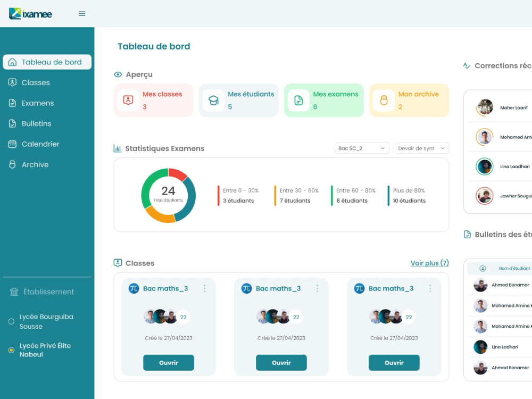Open options menu of first Bac maths_3 card
532x399 pixels.
pos(205,288)
